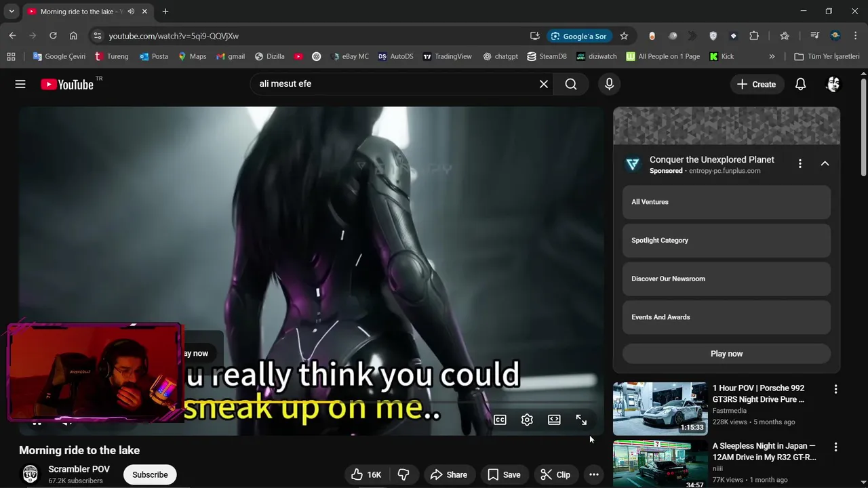Click the magnifier search button
The image size is (868, 488).
click(571, 84)
